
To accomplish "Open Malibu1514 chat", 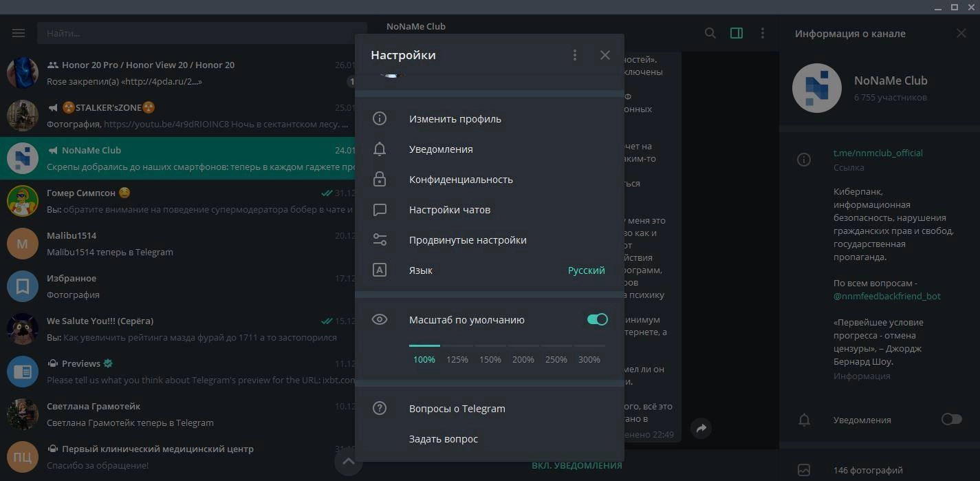I will pos(177,244).
